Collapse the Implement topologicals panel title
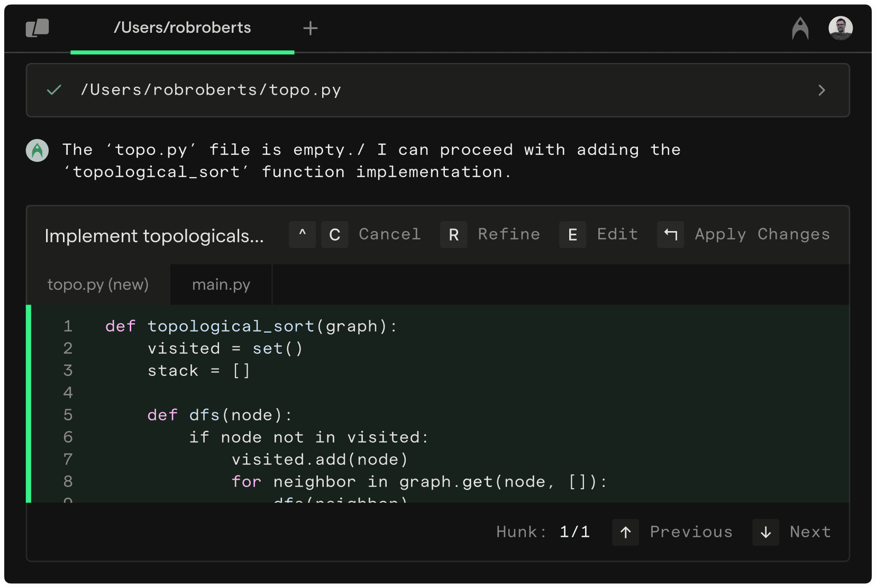This screenshot has height=588, width=876. point(154,236)
